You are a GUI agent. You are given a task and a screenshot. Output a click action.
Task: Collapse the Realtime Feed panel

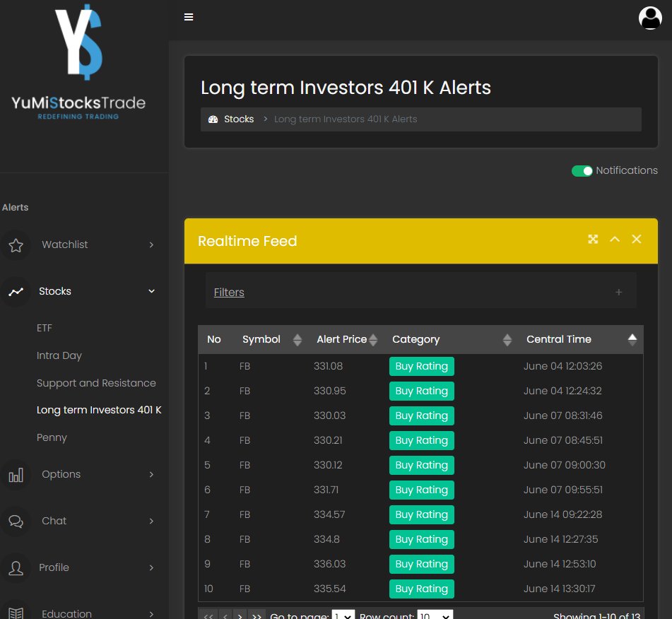pyautogui.click(x=615, y=240)
